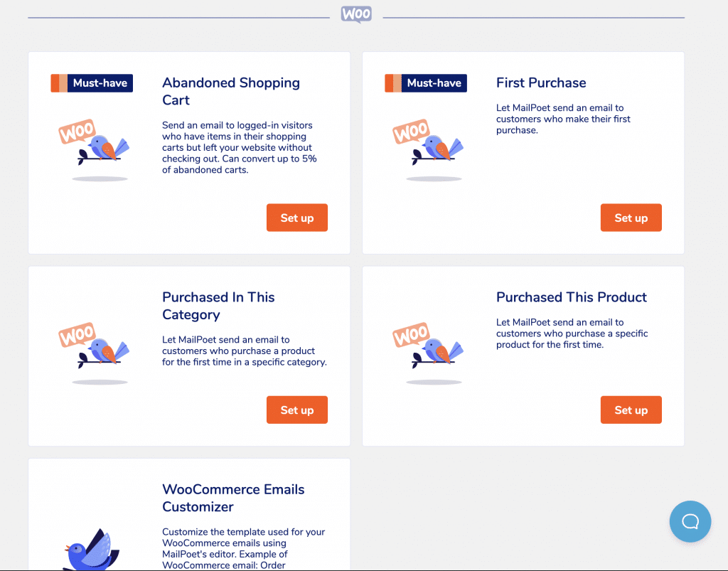Set up Purchased In This Category email
Screen dimensions: 728x571
click(296, 410)
